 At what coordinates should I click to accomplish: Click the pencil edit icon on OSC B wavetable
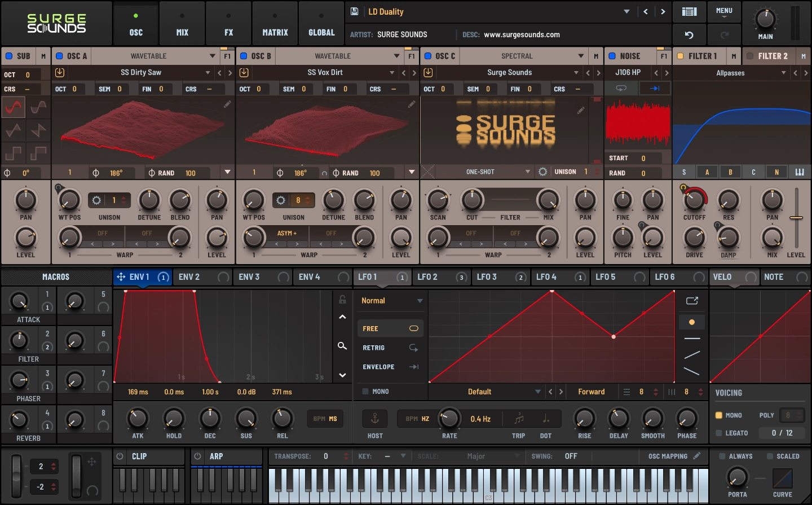click(x=412, y=104)
